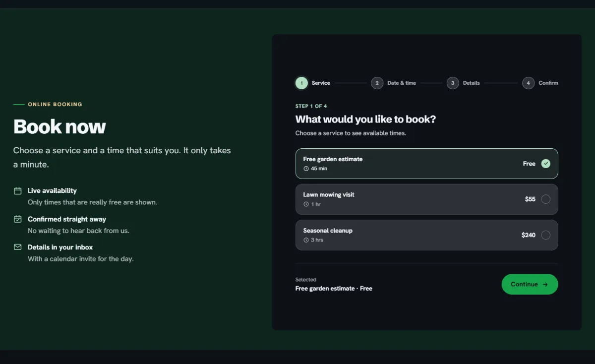Click the Free price on the selected card
595x364 pixels.
pyautogui.click(x=529, y=164)
